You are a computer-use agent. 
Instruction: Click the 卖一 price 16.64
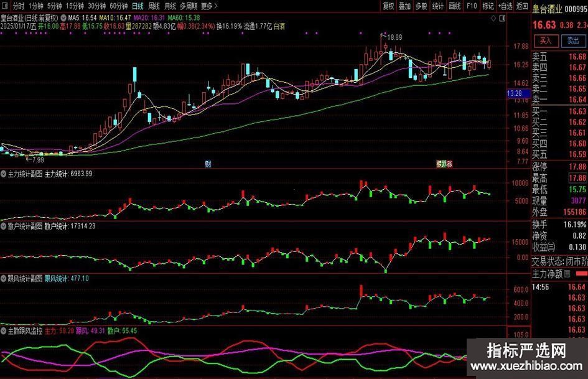click(577, 100)
